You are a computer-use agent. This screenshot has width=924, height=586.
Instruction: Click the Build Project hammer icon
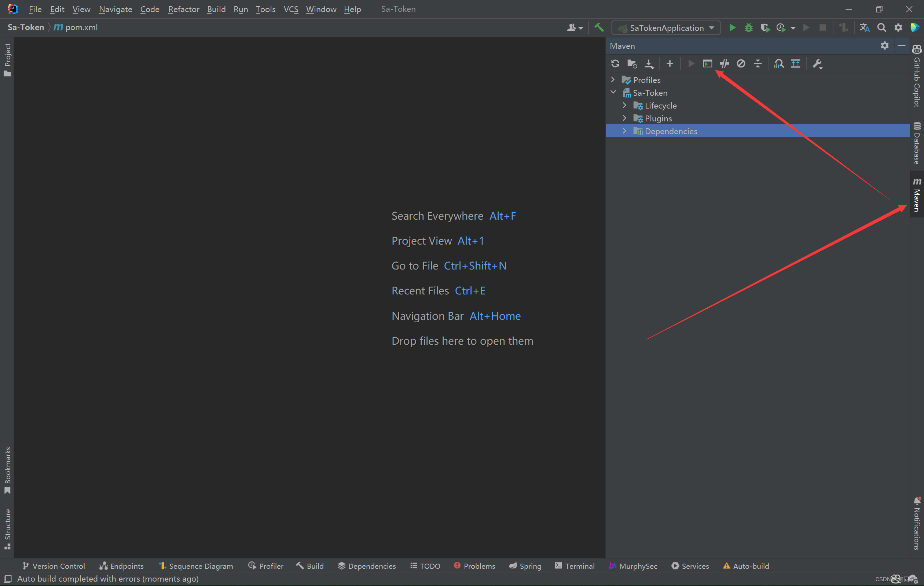click(x=599, y=28)
